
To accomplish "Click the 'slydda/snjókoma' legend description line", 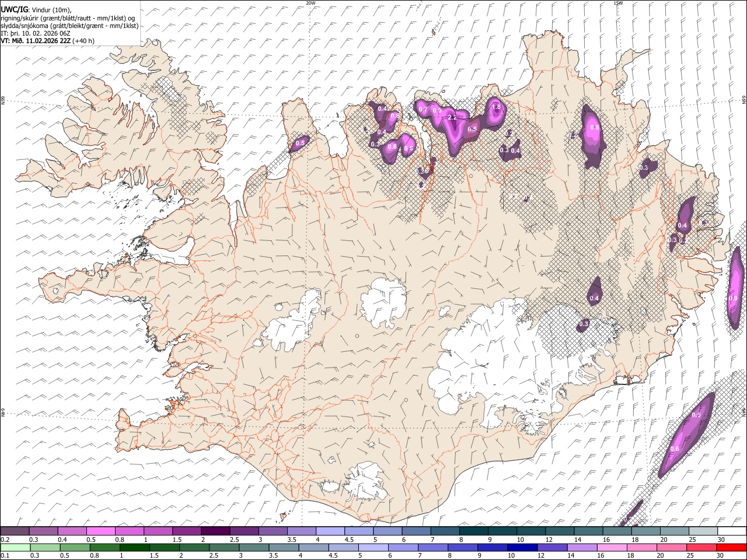I will point(69,26).
